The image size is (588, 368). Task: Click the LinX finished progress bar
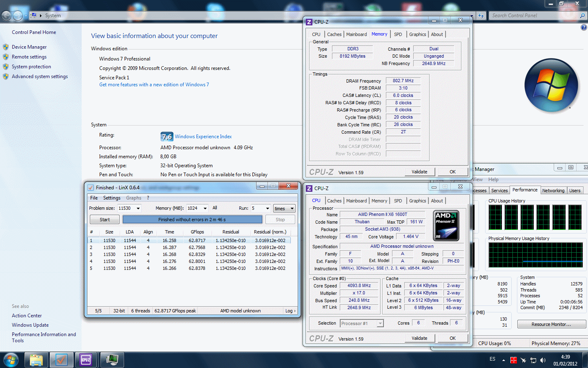[x=192, y=220]
